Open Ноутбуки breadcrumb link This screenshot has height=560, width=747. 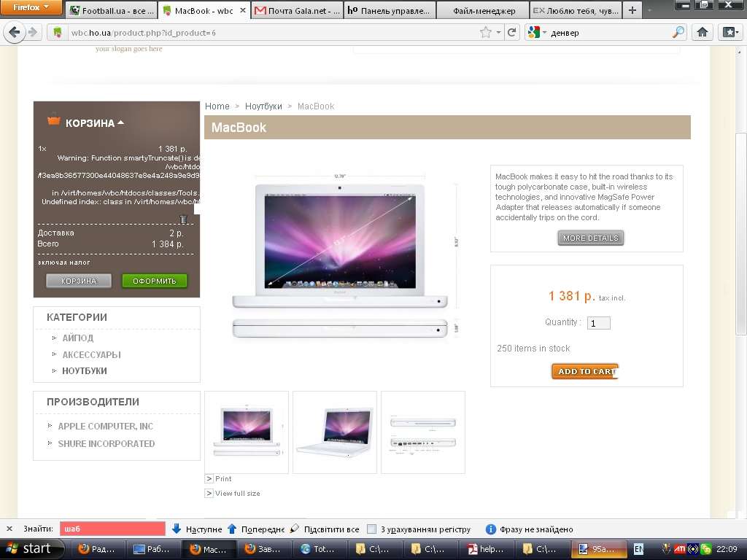tap(263, 106)
